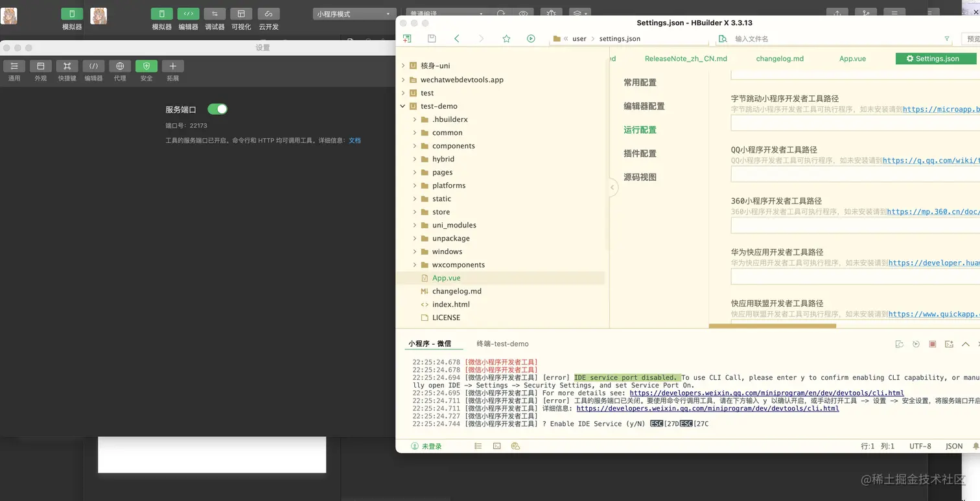Collapse console panel with the up chevron
This screenshot has height=501, width=980.
point(966,344)
